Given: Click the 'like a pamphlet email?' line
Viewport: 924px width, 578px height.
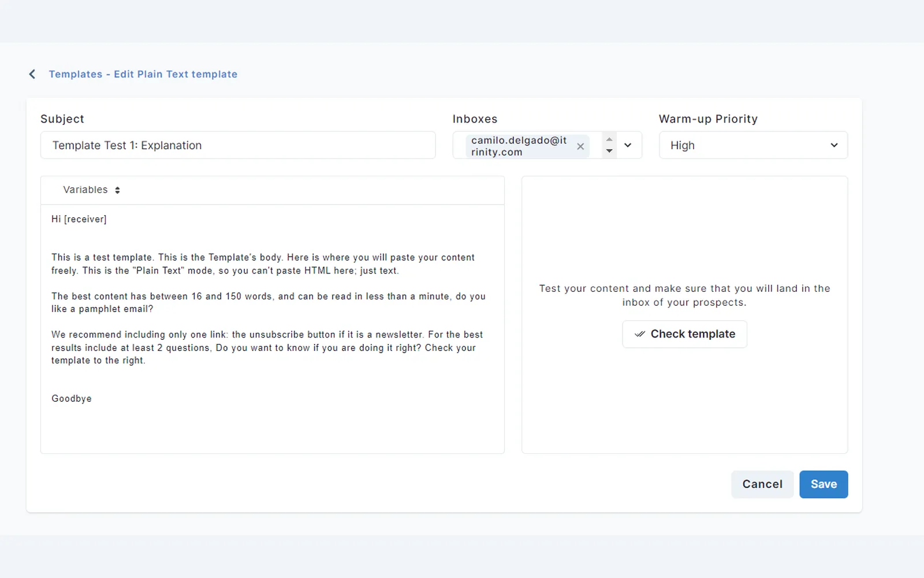Looking at the screenshot, I should coord(102,309).
